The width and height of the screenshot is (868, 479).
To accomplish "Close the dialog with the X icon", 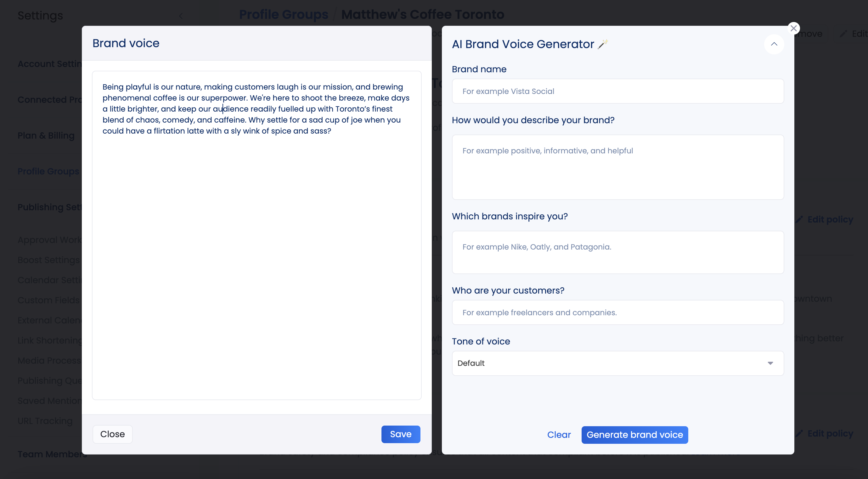I will 793,28.
